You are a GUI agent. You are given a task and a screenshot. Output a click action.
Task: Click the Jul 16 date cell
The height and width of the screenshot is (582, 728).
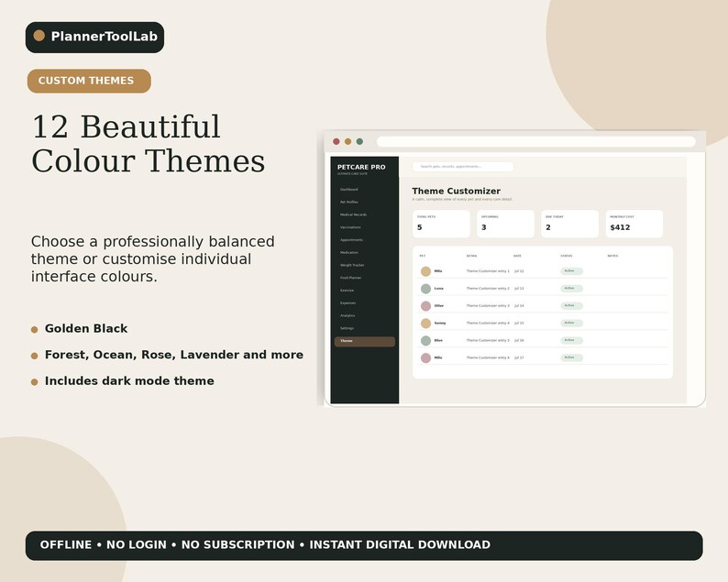coord(519,340)
